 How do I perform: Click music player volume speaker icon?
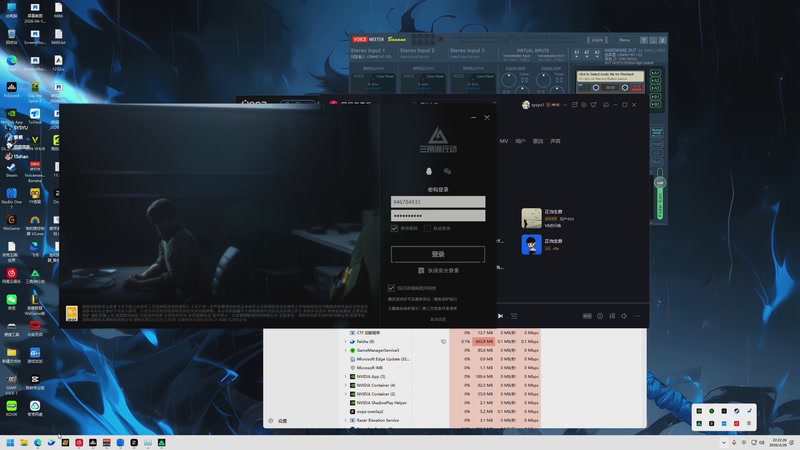point(624,316)
